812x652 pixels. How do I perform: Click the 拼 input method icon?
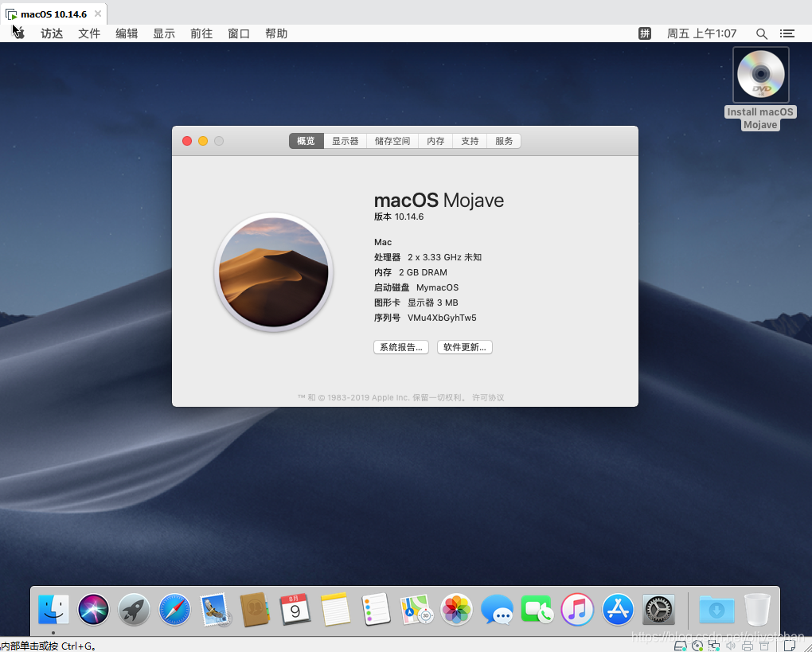point(645,33)
